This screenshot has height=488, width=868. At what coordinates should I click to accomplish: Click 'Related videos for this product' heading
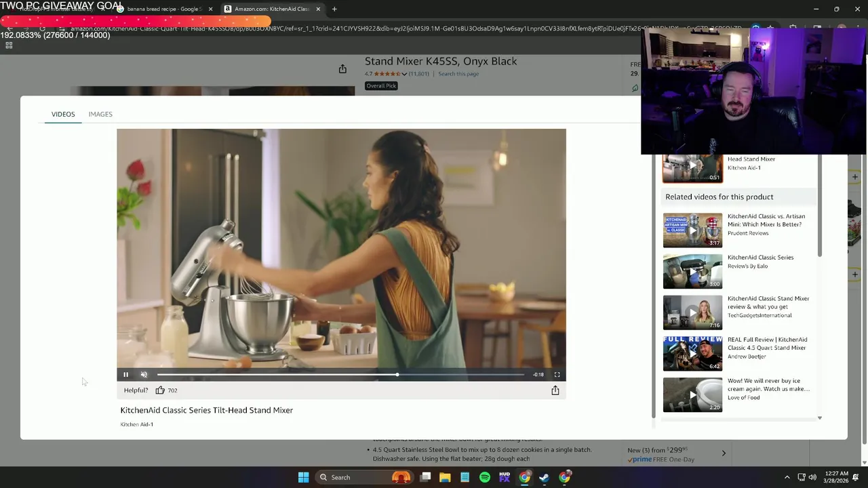[719, 197]
